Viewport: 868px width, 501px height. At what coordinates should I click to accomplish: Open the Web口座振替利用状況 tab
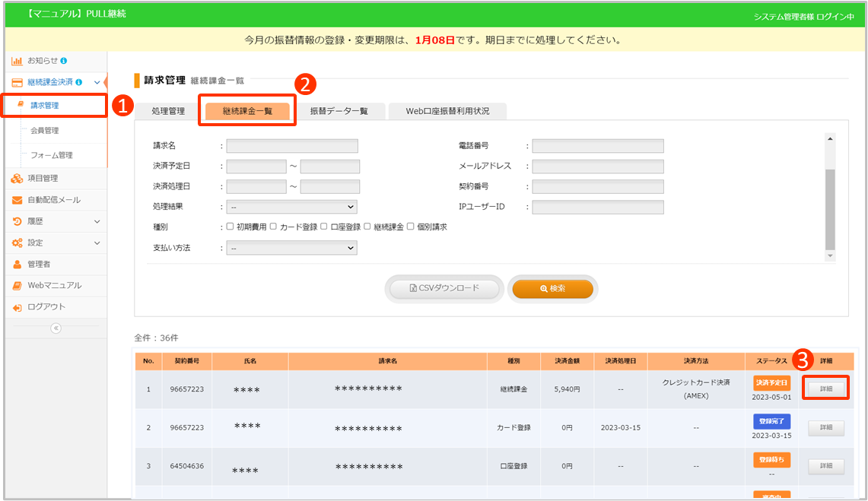tap(447, 111)
